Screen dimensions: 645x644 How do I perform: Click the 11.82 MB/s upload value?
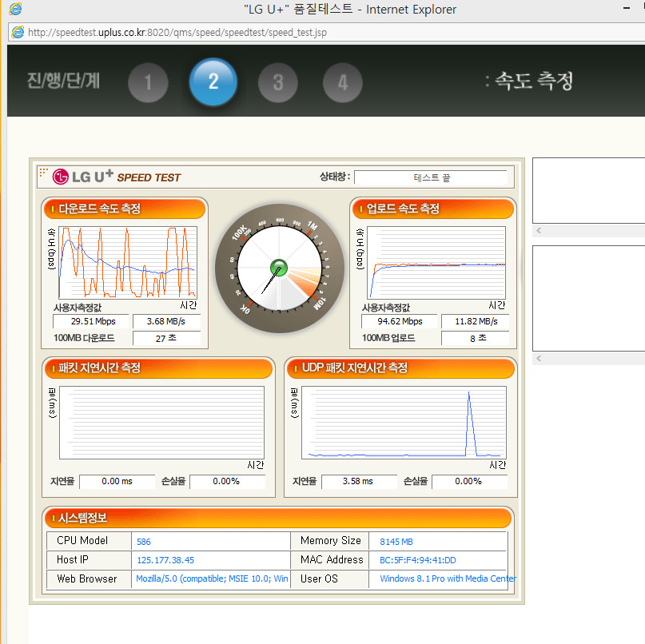pos(475,321)
